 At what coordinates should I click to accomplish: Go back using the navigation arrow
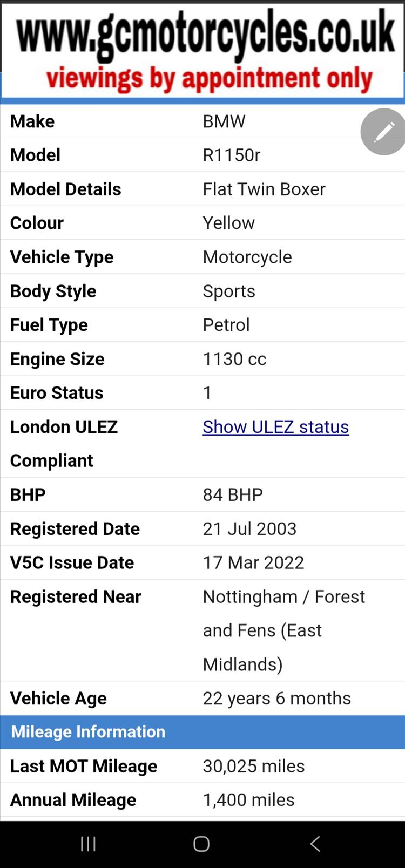click(x=315, y=844)
